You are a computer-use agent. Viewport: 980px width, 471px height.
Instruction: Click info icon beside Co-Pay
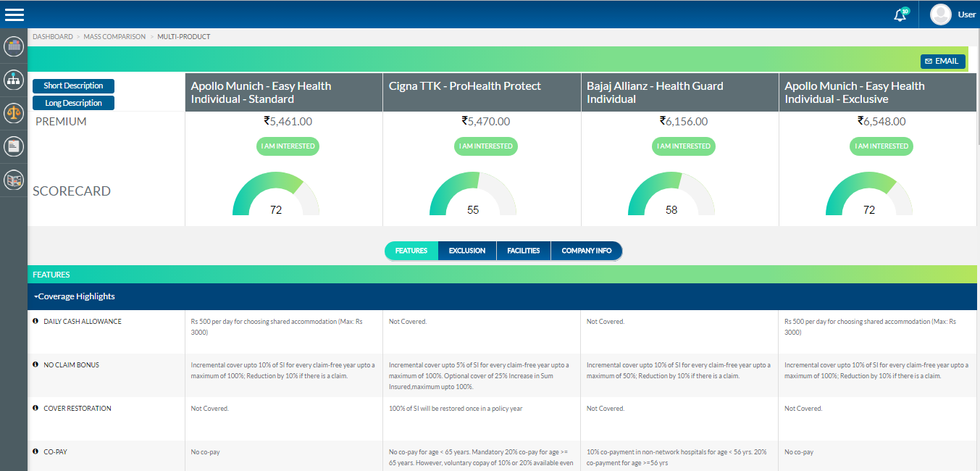(35, 451)
